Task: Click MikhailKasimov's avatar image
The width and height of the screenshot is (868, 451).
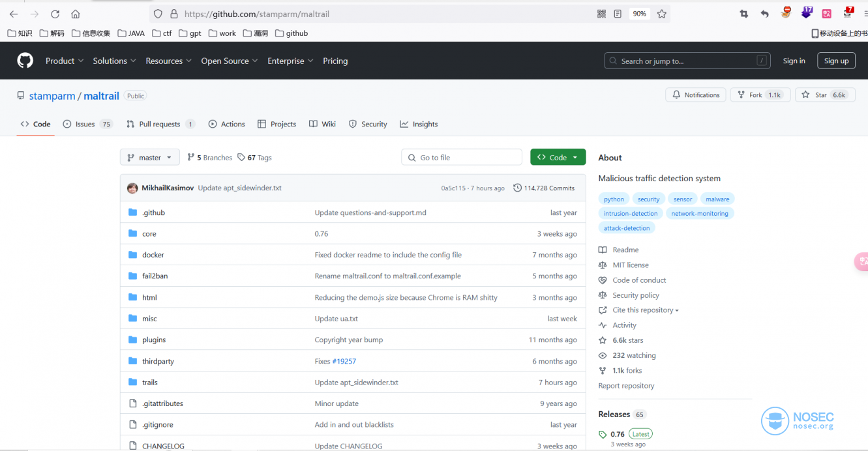Action: (x=132, y=188)
